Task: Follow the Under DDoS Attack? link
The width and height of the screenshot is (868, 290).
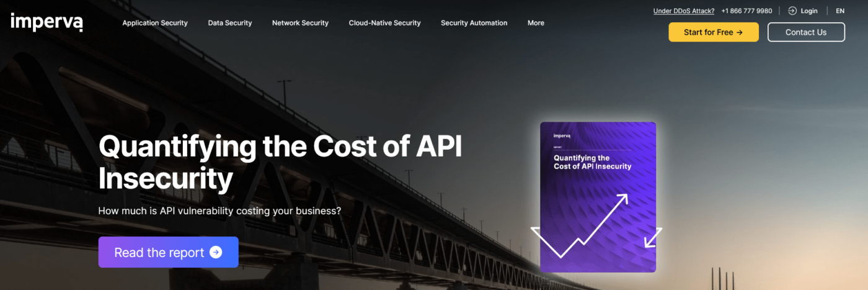Action: tap(683, 11)
